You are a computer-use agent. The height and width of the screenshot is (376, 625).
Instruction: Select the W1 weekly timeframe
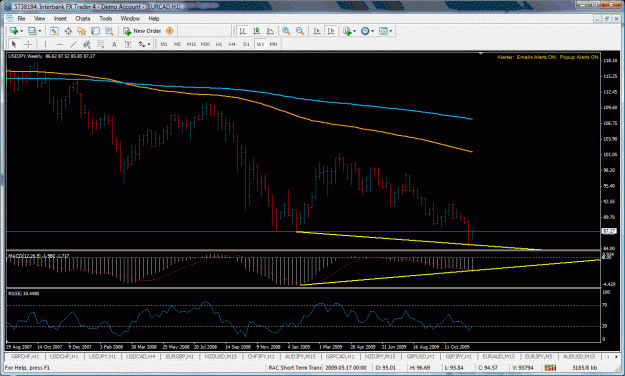pyautogui.click(x=260, y=44)
